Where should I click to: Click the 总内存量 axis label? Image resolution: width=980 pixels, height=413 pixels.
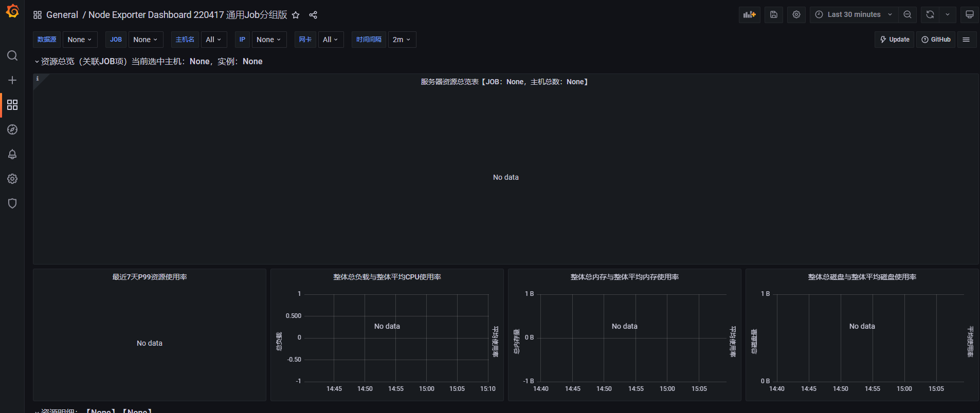click(517, 342)
